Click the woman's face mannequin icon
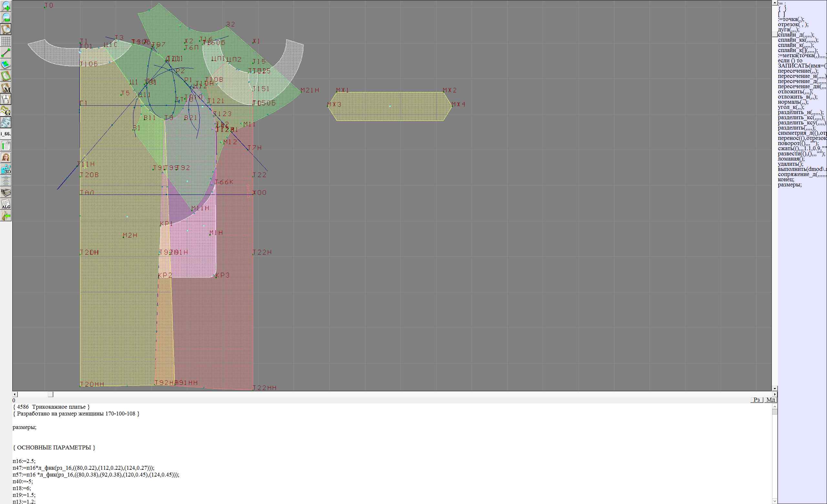 click(x=6, y=157)
